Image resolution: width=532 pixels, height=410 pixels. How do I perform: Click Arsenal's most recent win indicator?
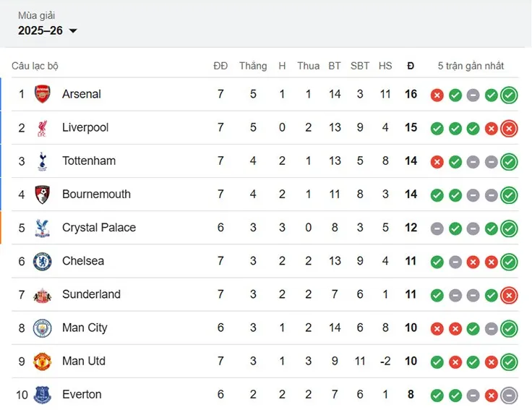coord(509,95)
